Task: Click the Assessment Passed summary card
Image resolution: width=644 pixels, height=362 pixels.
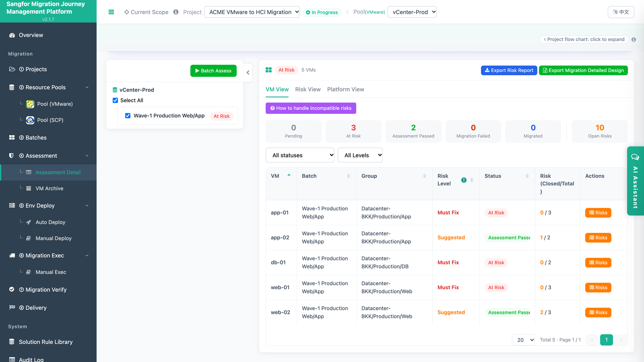Action: [x=413, y=131]
